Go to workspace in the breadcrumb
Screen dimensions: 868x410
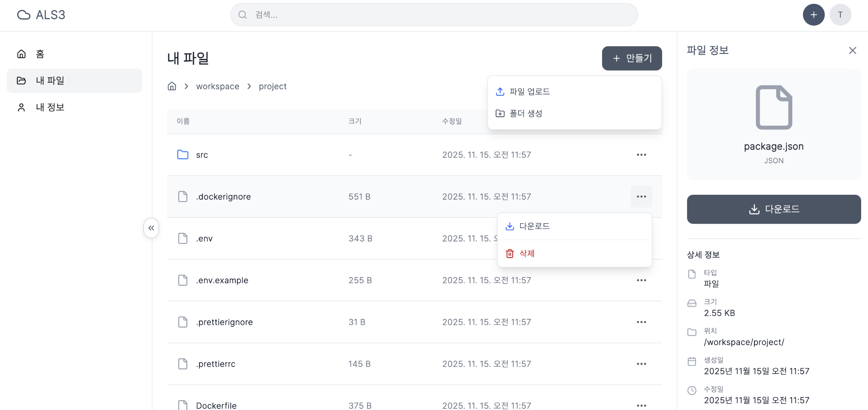click(217, 87)
